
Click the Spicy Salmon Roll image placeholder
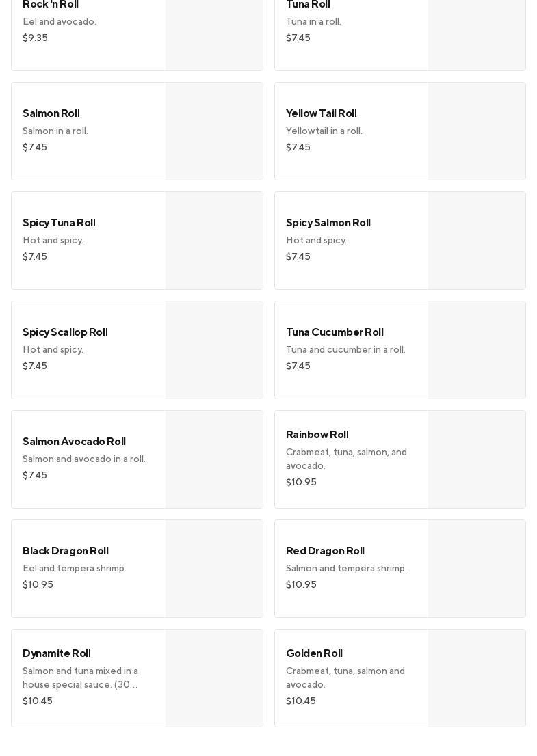click(x=477, y=241)
